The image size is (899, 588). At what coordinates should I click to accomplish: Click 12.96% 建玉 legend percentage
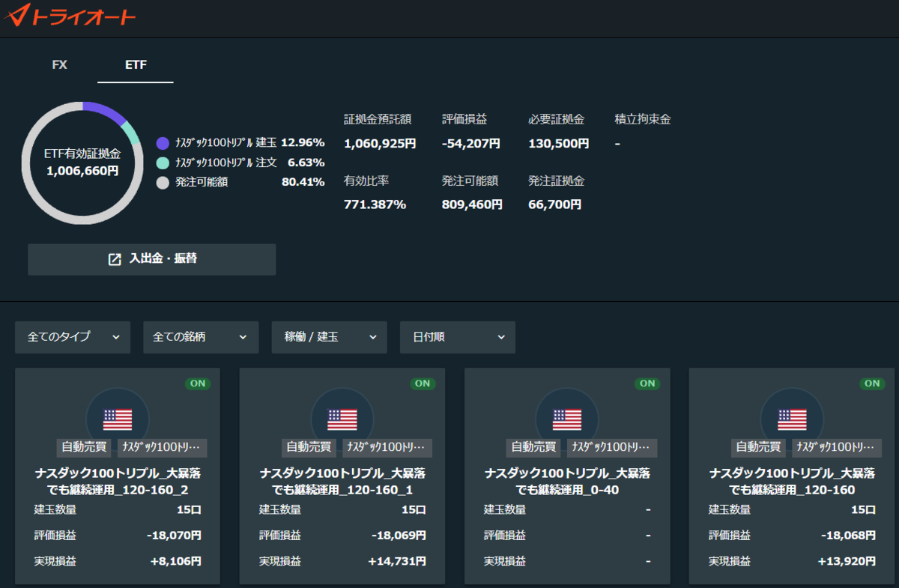[x=303, y=142]
